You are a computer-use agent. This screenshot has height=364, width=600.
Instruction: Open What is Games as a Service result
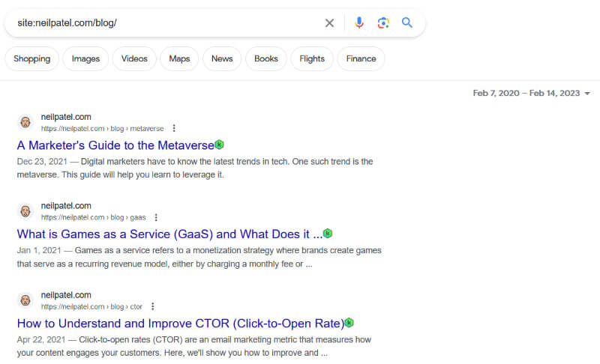169,234
